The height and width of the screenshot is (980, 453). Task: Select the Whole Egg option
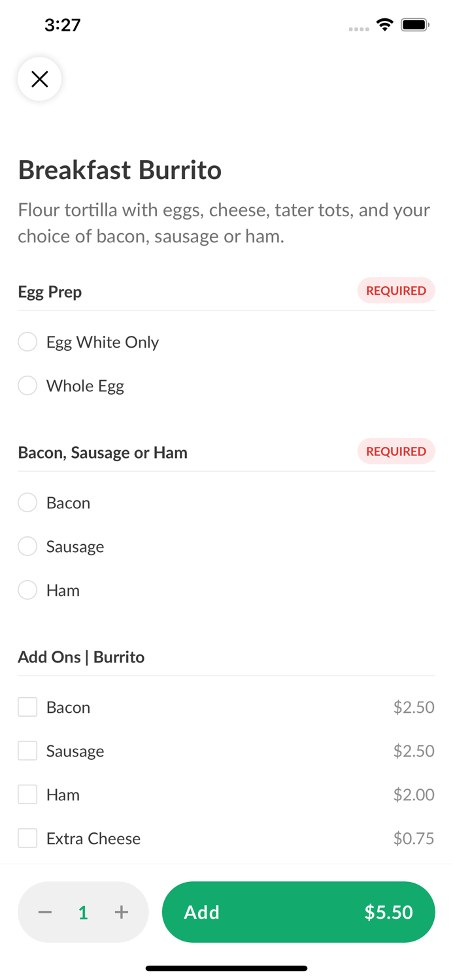pos(27,385)
